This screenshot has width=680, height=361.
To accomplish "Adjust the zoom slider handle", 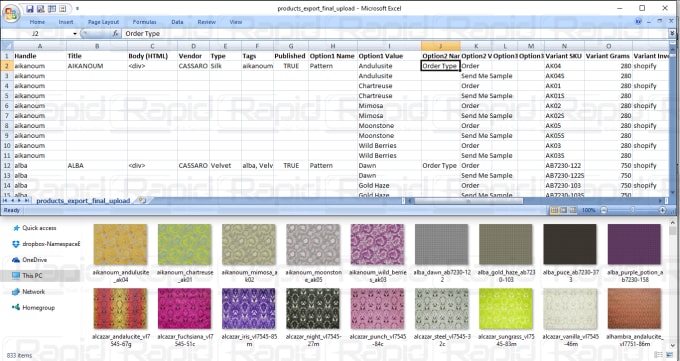I will (x=633, y=210).
